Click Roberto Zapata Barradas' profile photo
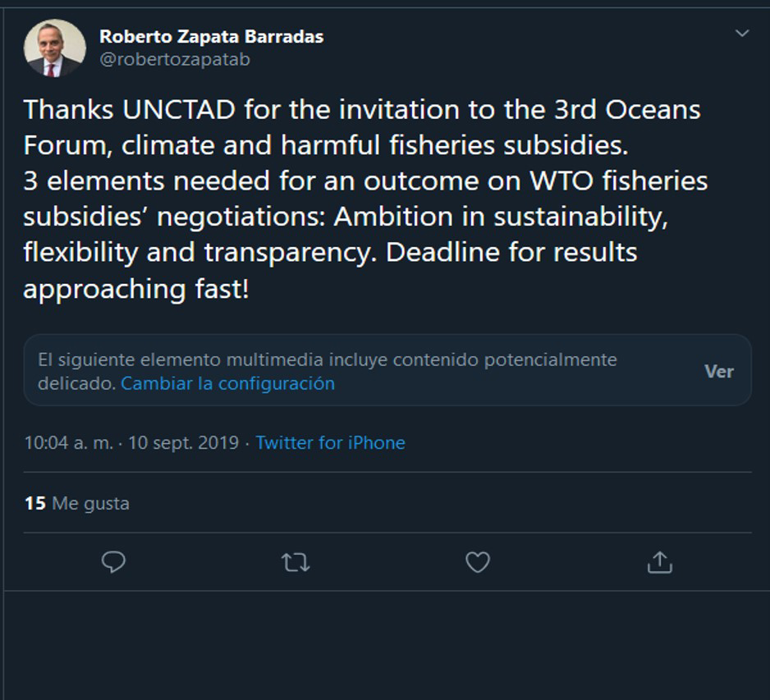Viewport: 770px width, 700px height. click(x=55, y=48)
